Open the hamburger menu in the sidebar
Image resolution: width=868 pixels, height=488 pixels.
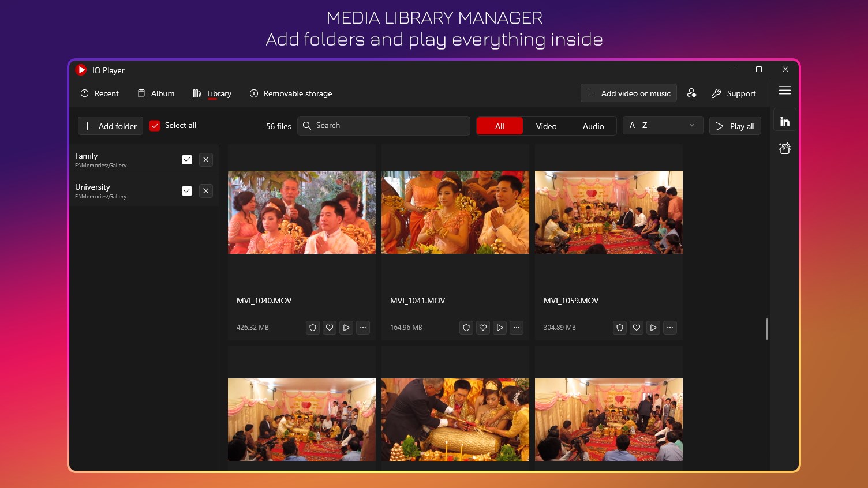(x=785, y=91)
